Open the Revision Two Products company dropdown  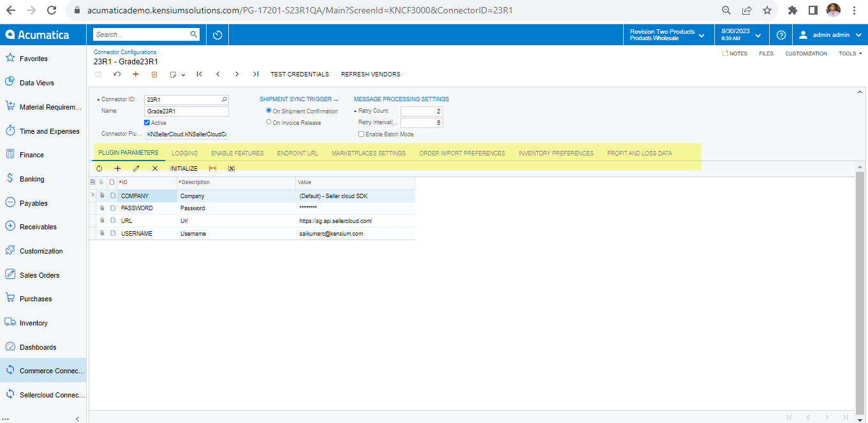tap(668, 35)
